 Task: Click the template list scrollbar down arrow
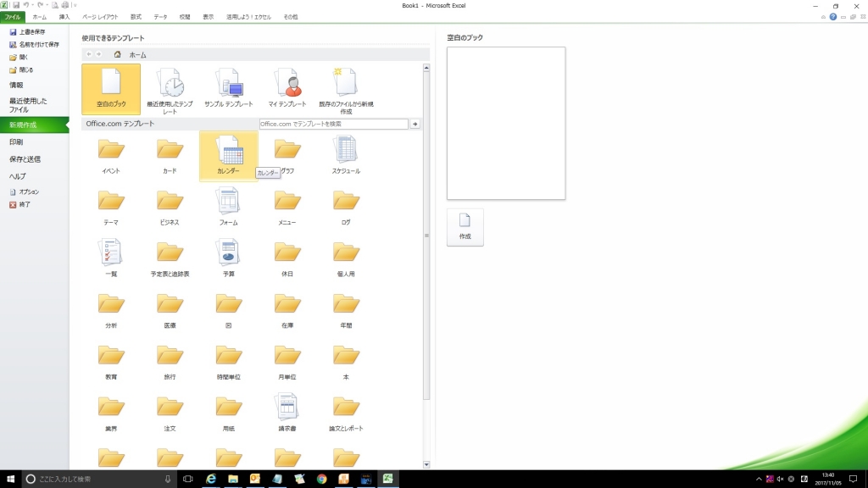point(426,465)
